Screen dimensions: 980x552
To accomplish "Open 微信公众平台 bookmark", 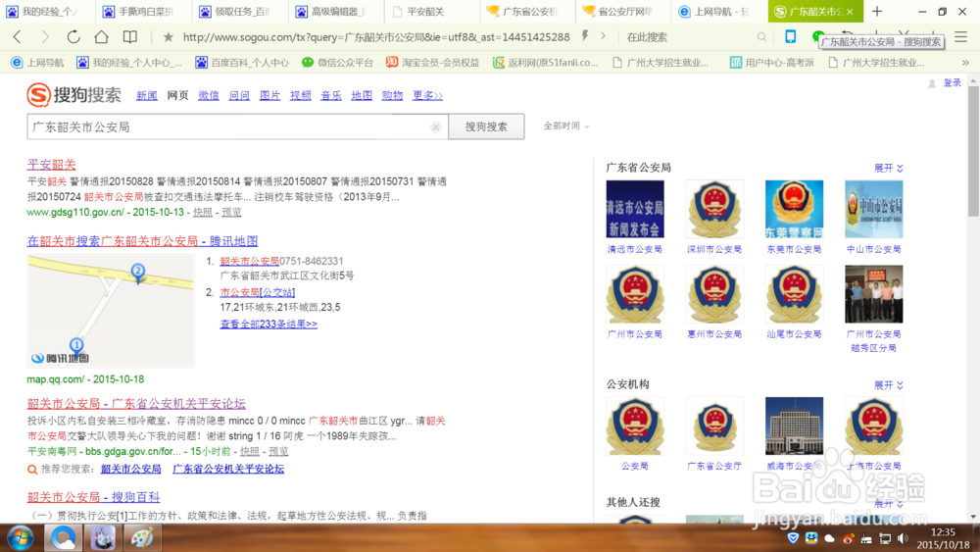I will tap(337, 63).
